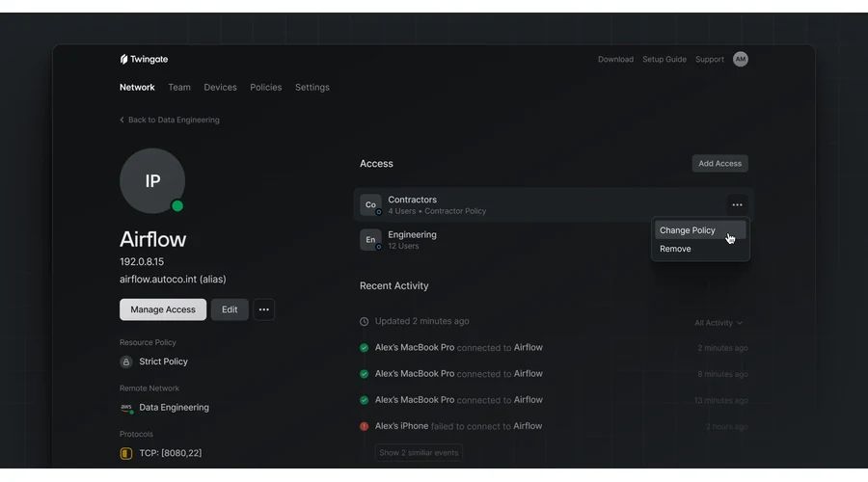
Task: Open the Data Engineering remote network
Action: [x=174, y=408]
